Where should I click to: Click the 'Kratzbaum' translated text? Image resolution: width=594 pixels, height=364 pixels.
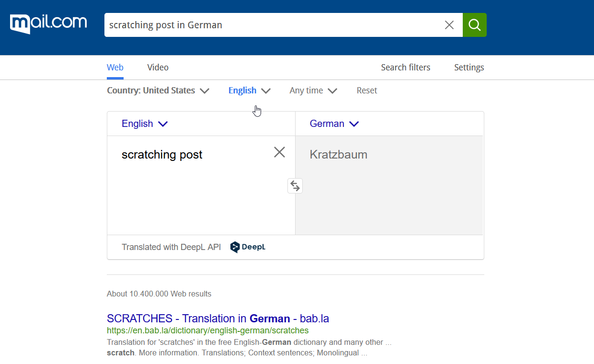tap(339, 155)
